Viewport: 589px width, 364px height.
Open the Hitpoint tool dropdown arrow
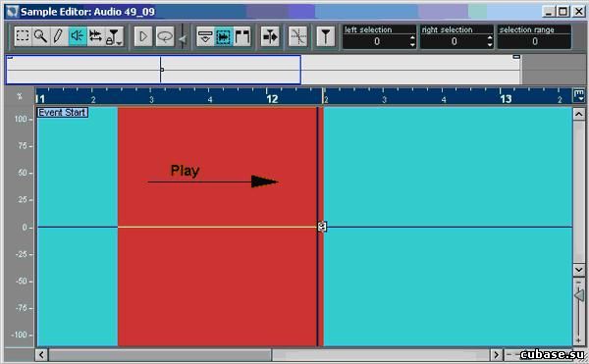click(120, 43)
